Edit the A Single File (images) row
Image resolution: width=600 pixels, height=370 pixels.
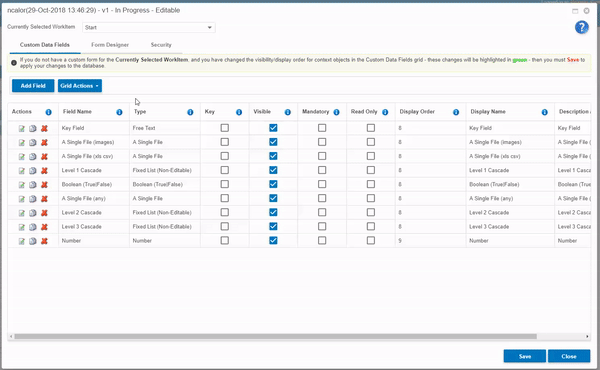pos(21,142)
